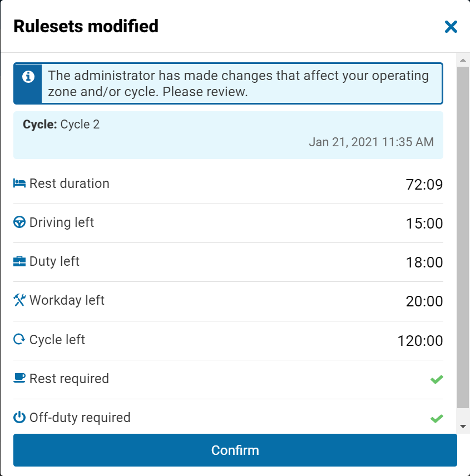Click the steering wheel Driving left icon
470x476 pixels.
pyautogui.click(x=19, y=222)
